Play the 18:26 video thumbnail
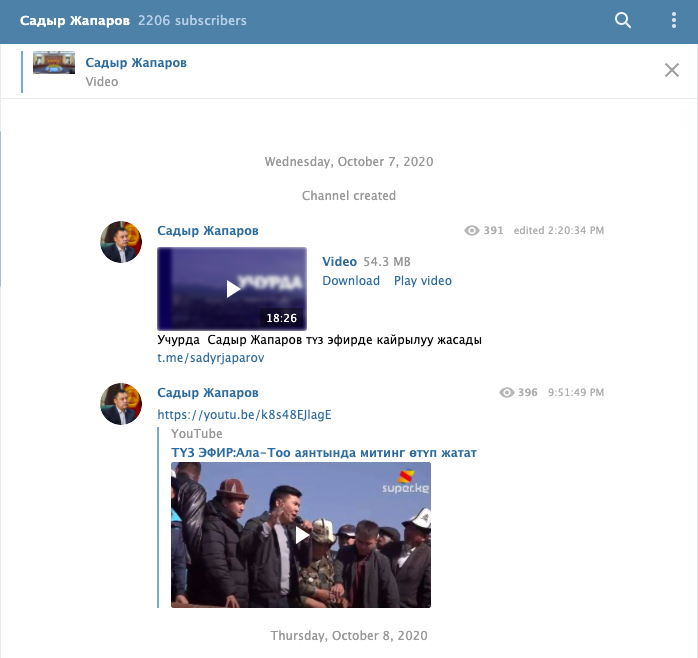Image resolution: width=698 pixels, height=658 pixels. click(232, 288)
